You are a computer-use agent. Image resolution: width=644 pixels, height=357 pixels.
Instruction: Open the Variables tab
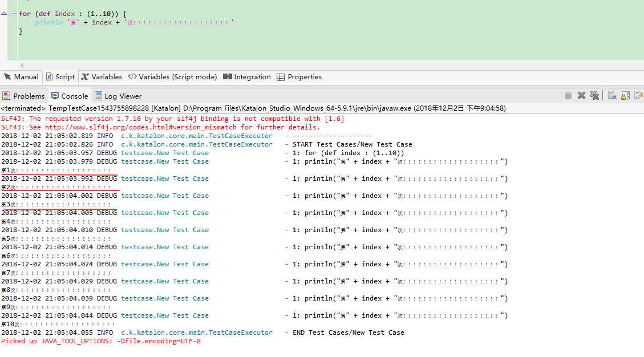click(102, 77)
